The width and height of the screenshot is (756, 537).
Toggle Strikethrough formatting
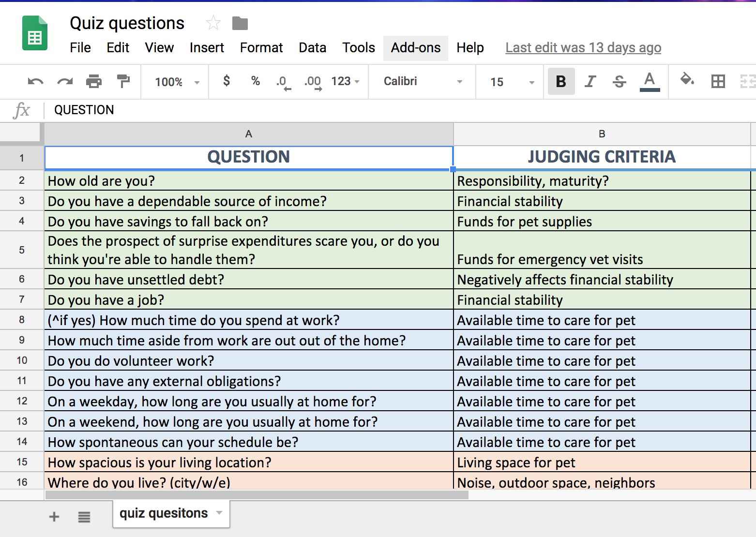[x=619, y=81]
